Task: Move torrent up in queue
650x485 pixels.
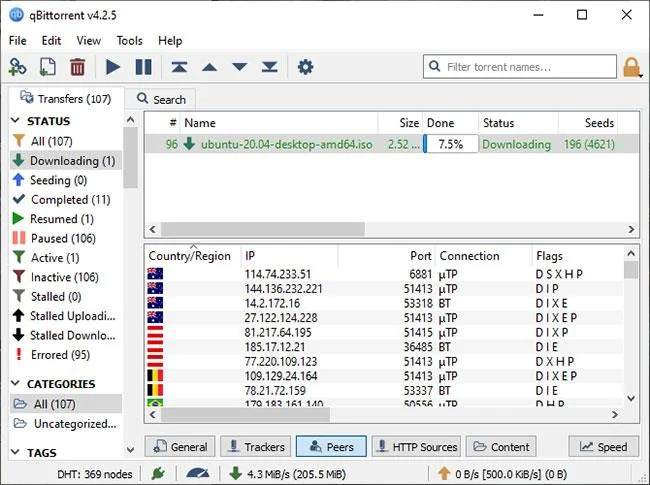Action: coord(209,67)
